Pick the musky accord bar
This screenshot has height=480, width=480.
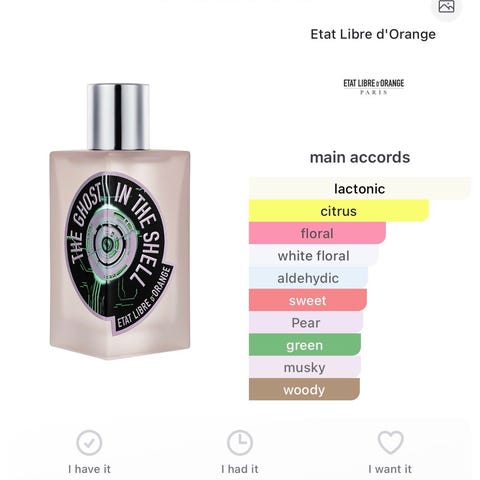pos(305,367)
